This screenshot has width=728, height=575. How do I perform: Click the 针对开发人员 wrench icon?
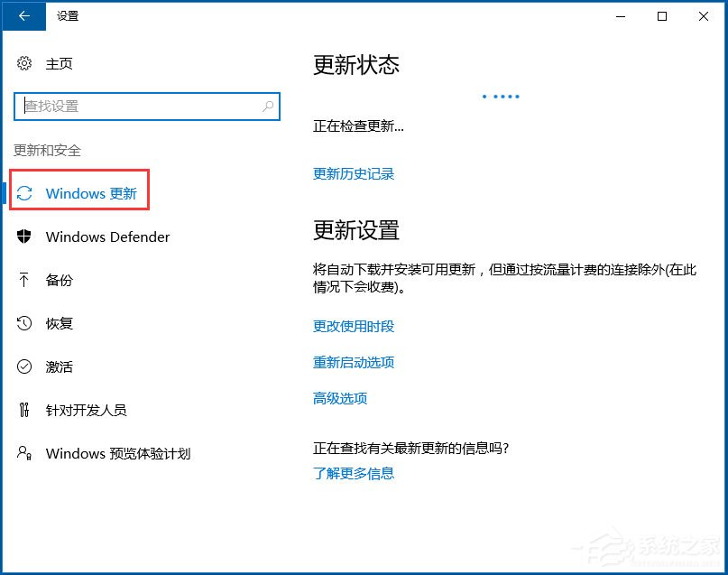(26, 410)
